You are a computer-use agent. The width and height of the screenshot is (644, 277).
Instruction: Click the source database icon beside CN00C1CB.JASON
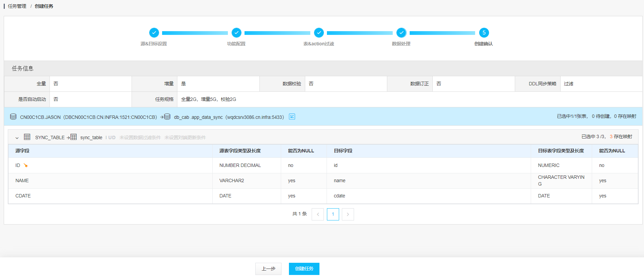[x=13, y=117]
